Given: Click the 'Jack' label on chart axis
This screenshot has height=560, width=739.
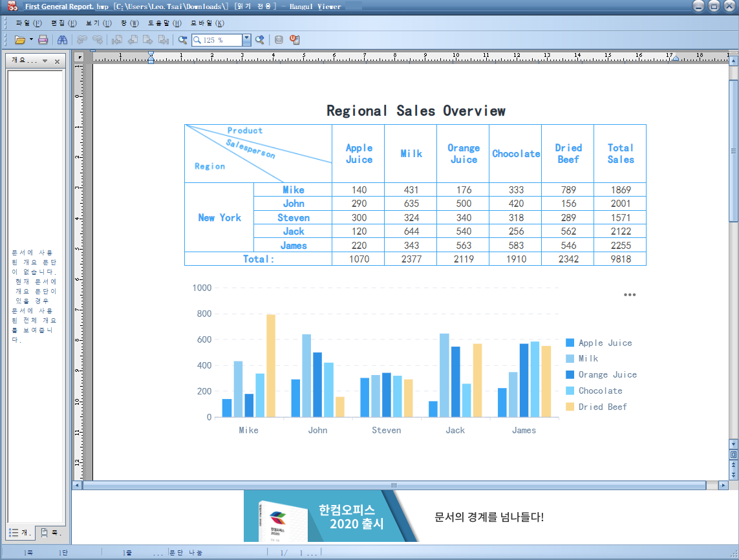Looking at the screenshot, I should (455, 430).
